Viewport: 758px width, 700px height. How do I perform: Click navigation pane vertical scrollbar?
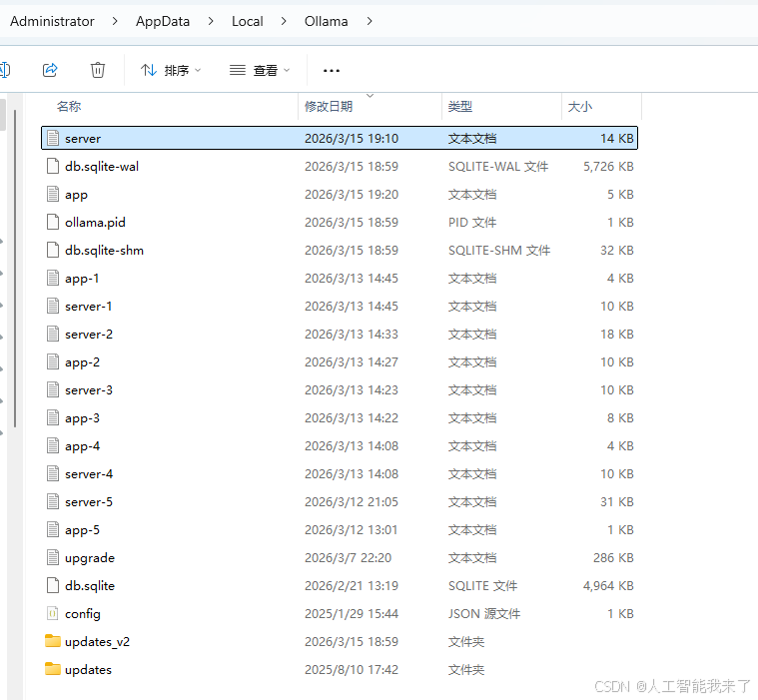15,269
